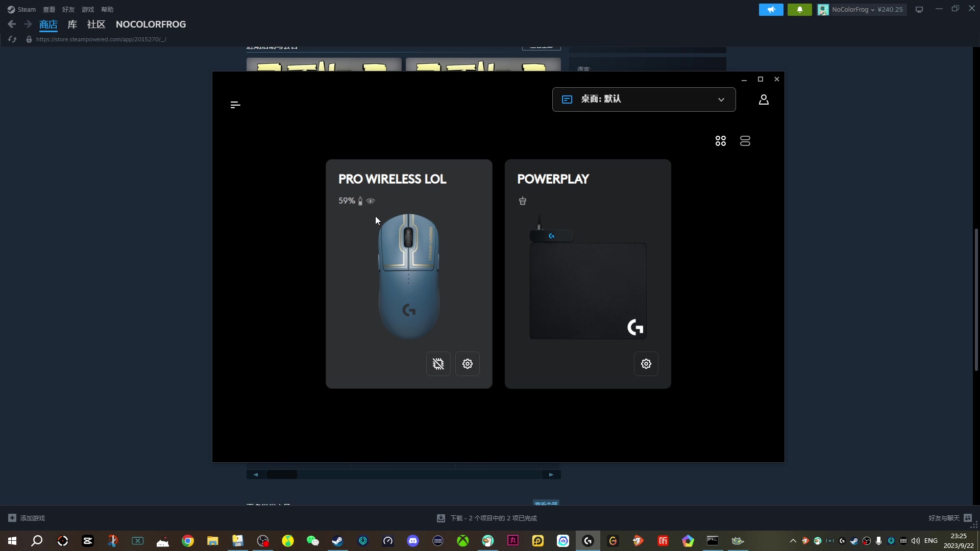Open QQ Music from taskbar
This screenshot has width=980, height=551.
coord(287,541)
